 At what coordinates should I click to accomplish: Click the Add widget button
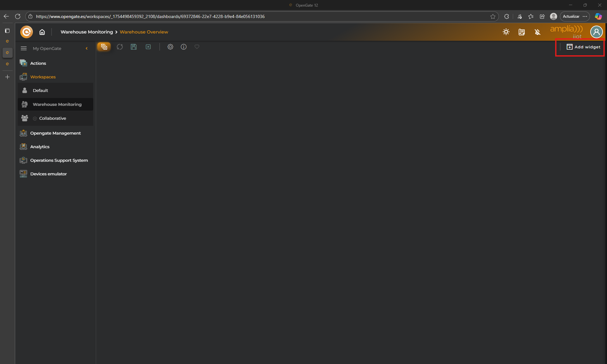pos(583,47)
